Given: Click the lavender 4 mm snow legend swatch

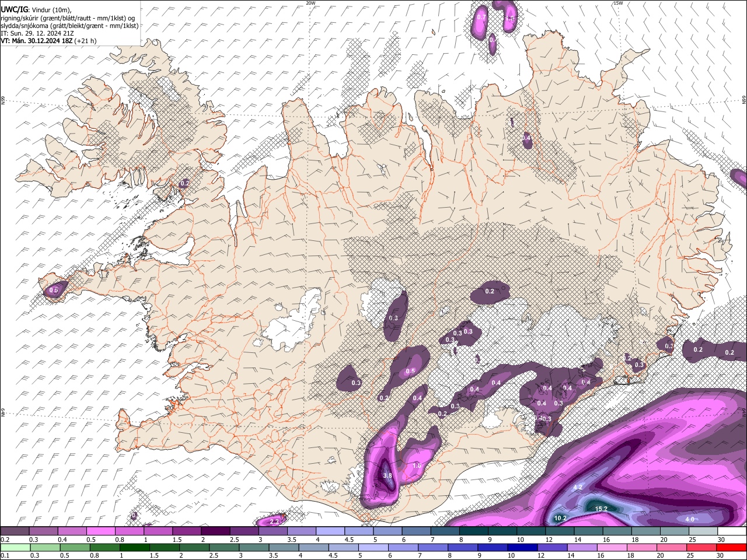Looking at the screenshot, I should (x=330, y=531).
